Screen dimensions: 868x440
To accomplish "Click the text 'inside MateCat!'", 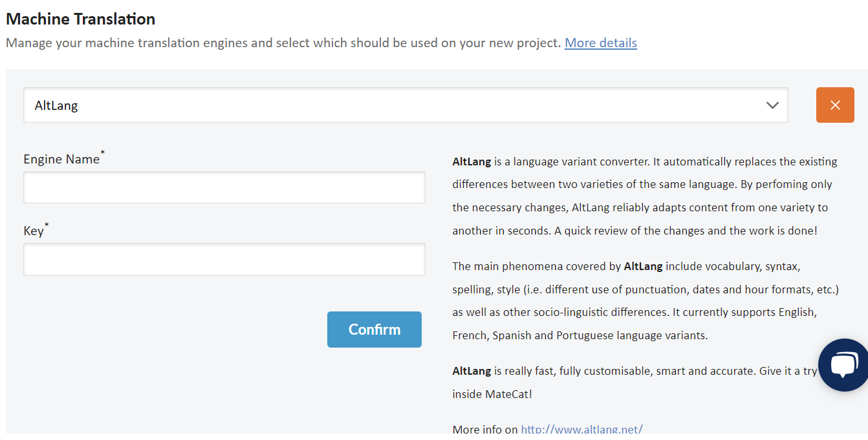I will (492, 394).
